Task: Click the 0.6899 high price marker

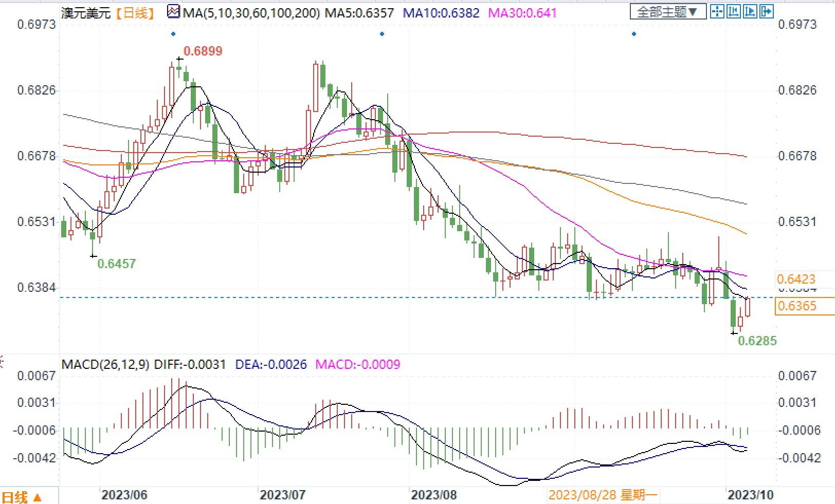Action: [203, 51]
